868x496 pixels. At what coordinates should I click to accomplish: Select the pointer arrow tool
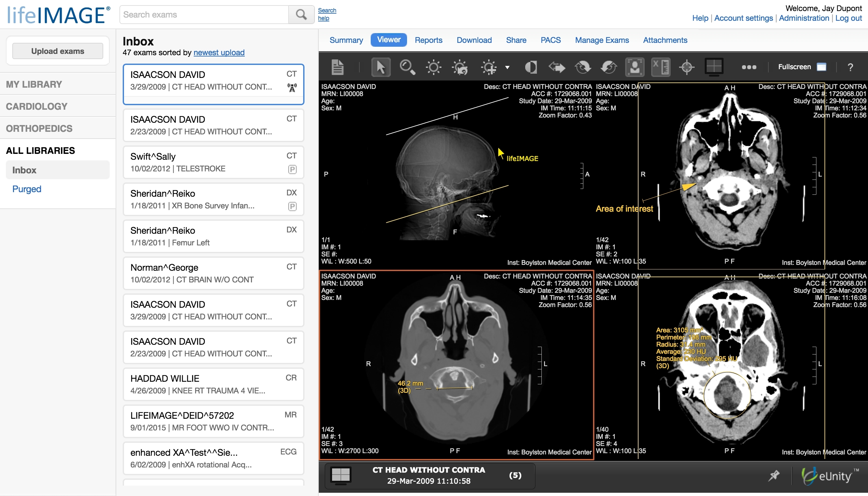pyautogui.click(x=380, y=67)
